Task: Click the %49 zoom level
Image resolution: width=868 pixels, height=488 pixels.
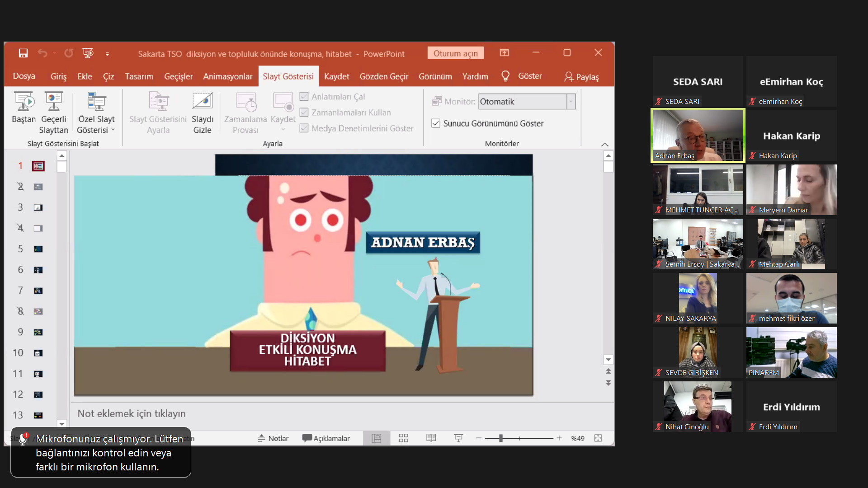Action: tap(577, 438)
